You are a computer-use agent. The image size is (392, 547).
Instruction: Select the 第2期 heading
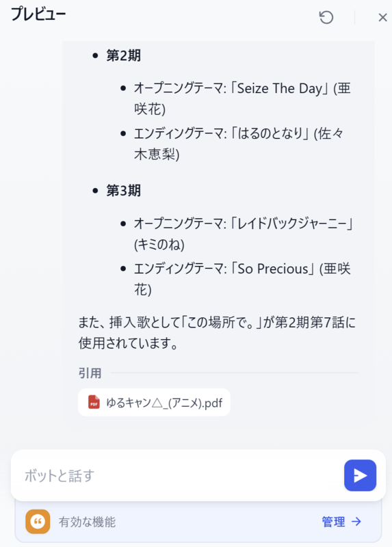[124, 55]
